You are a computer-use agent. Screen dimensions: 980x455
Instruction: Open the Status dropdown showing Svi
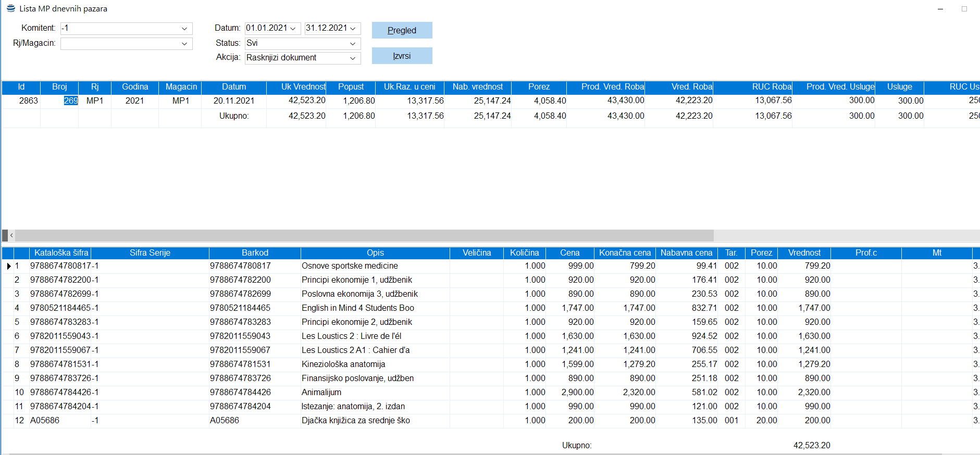click(353, 44)
